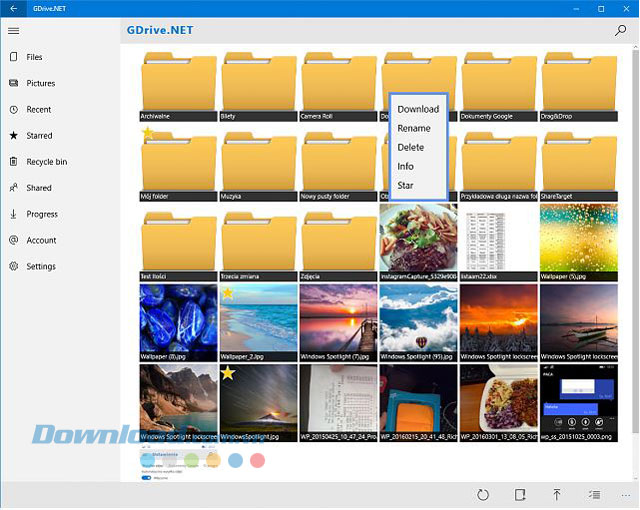Screen dimensions: 640x510
Task: Open more options ellipsis in bottom bar
Action: coord(627,495)
